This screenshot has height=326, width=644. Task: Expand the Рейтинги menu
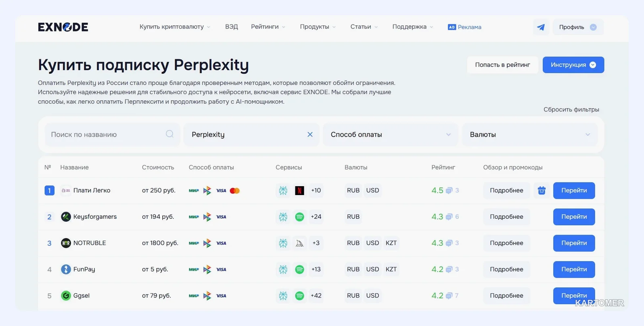click(x=268, y=27)
